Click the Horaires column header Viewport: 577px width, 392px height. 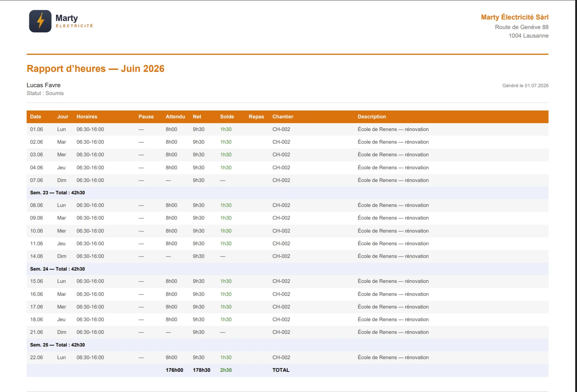pyautogui.click(x=87, y=117)
